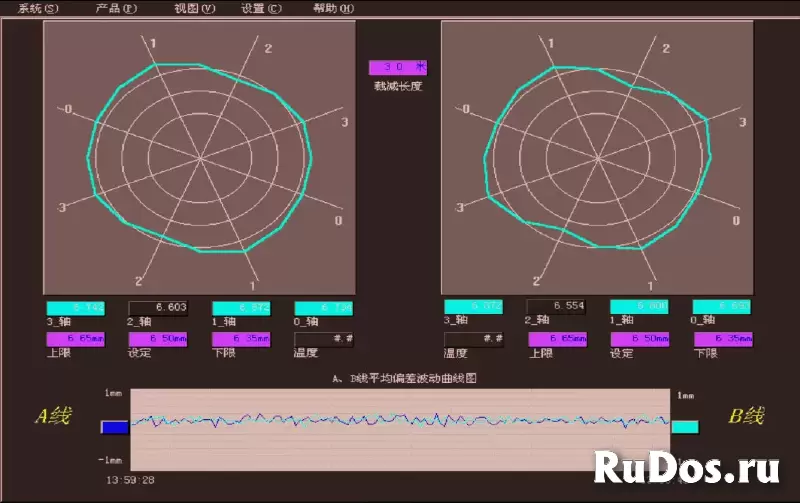Viewport: 800px width, 503px height.
Task: Click right panel's 温度 value box
Action: [x=472, y=339]
